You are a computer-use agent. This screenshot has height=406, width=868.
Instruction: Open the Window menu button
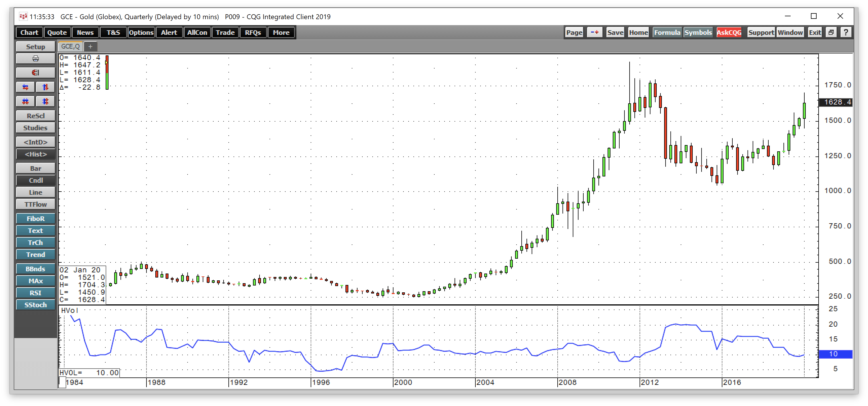point(790,32)
